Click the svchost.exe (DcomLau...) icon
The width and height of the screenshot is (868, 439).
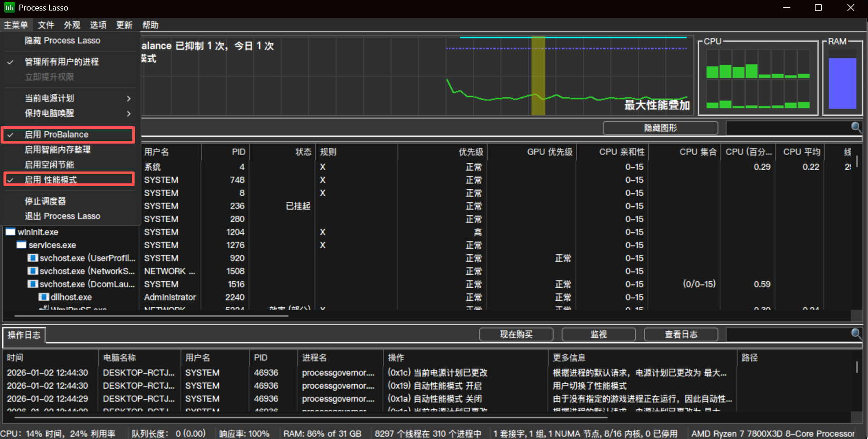(x=33, y=284)
